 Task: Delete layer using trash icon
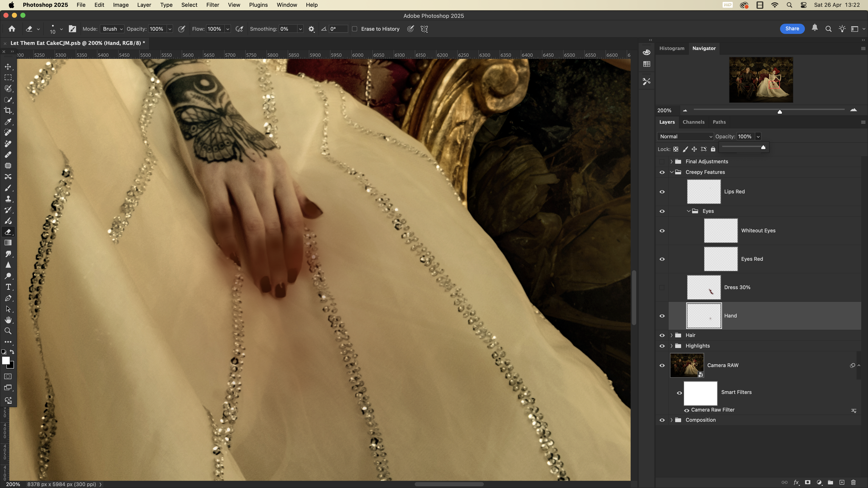tap(853, 482)
